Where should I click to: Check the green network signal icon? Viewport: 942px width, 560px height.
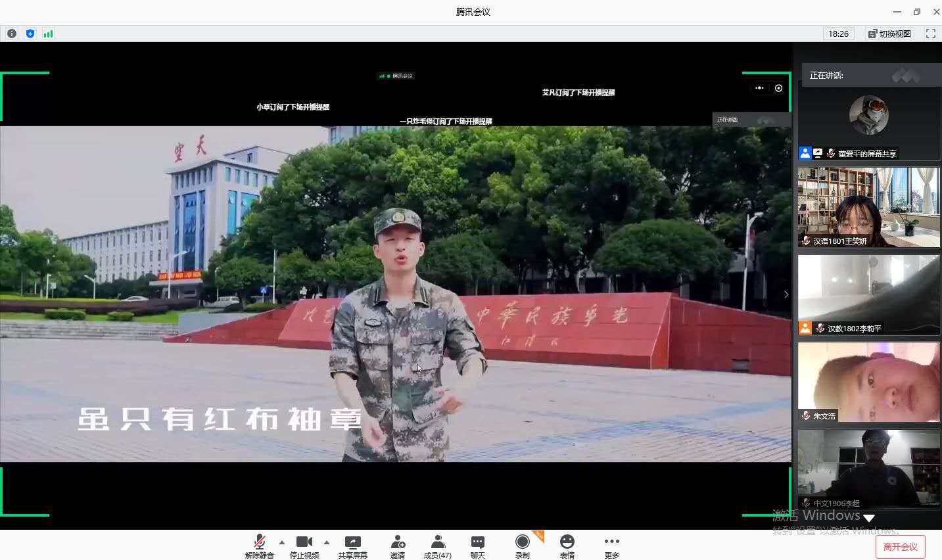tap(48, 34)
